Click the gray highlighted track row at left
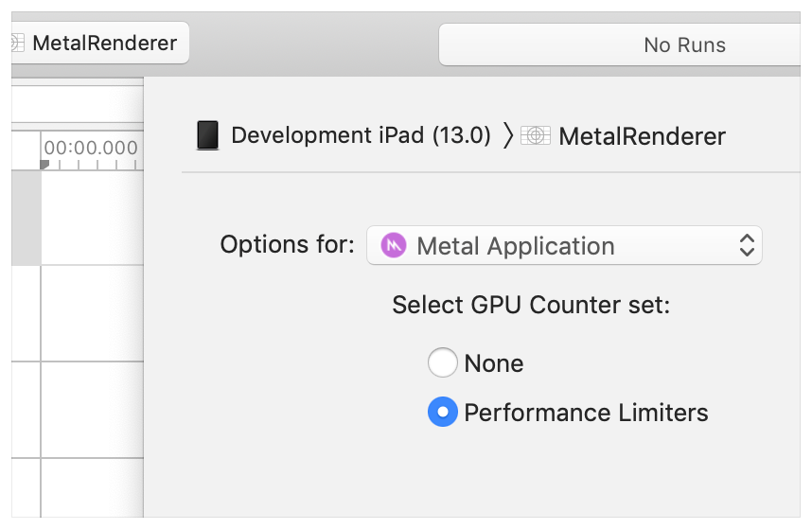 pyautogui.click(x=26, y=218)
